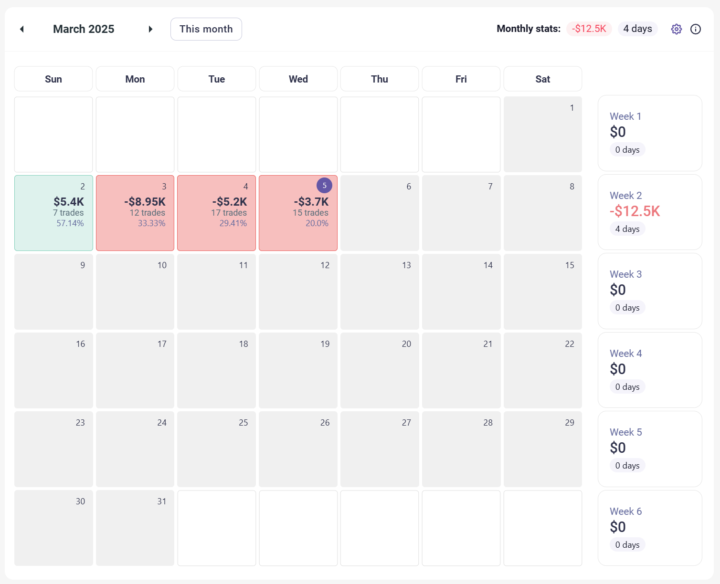720x584 pixels.
Task: Click the Monthly stats label
Action: click(529, 29)
